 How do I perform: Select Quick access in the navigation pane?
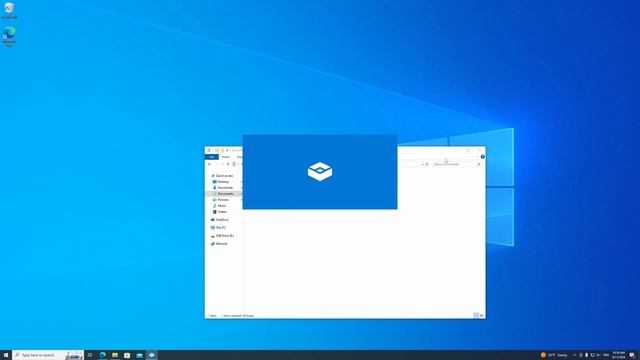[224, 176]
